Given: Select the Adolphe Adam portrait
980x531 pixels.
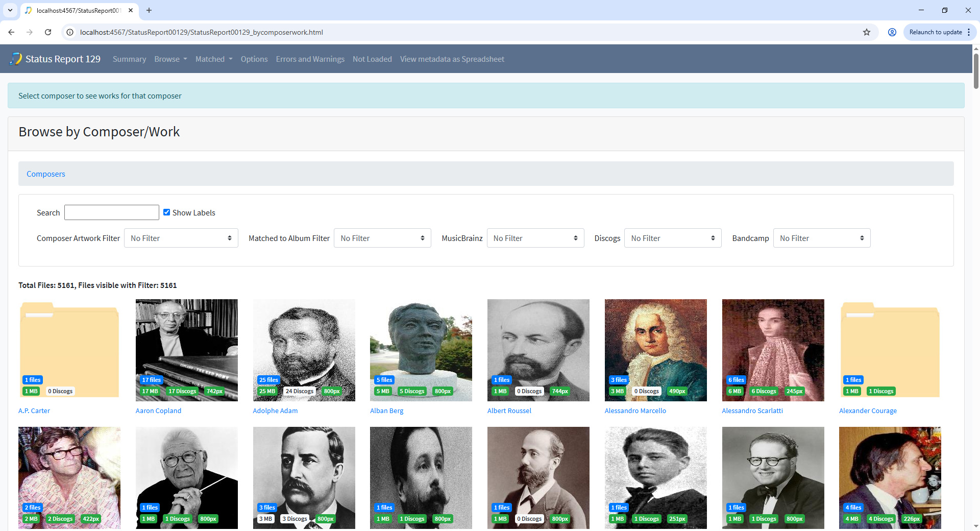Looking at the screenshot, I should click(304, 350).
